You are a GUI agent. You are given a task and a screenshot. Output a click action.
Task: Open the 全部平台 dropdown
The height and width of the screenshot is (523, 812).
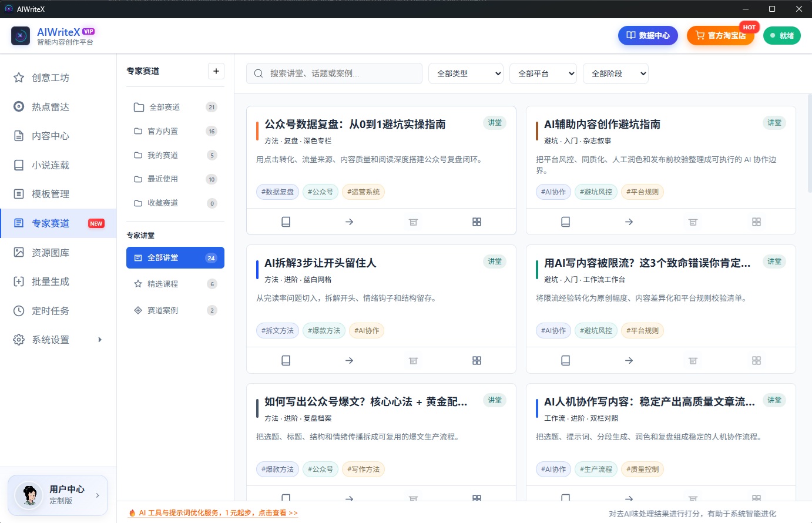543,73
